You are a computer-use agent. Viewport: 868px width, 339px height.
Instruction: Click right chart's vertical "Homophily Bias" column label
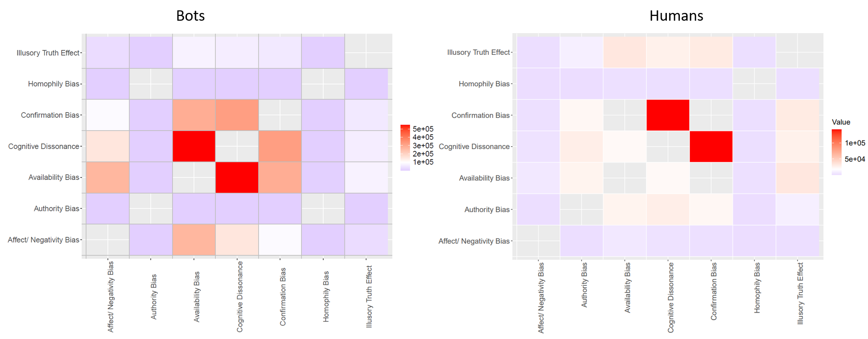[x=757, y=288]
